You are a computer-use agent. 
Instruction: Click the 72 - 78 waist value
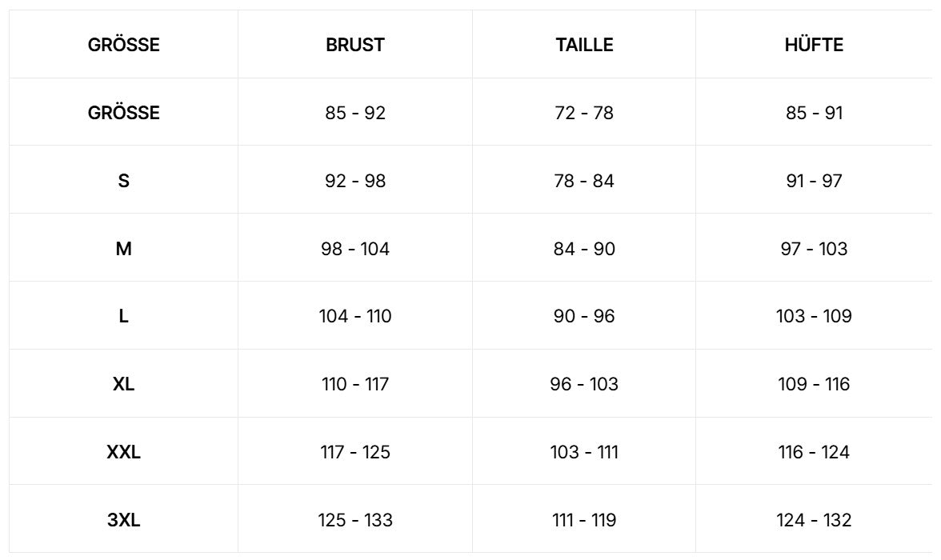[x=584, y=113]
